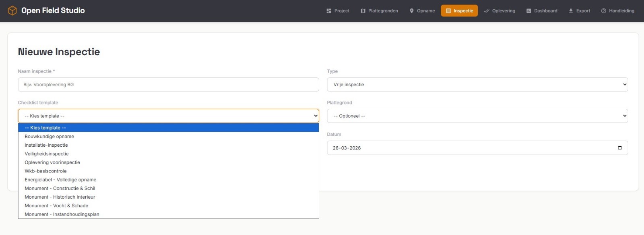Viewport: 644px width, 235px height.
Task: Expand the Type dropdown
Action: click(x=477, y=85)
